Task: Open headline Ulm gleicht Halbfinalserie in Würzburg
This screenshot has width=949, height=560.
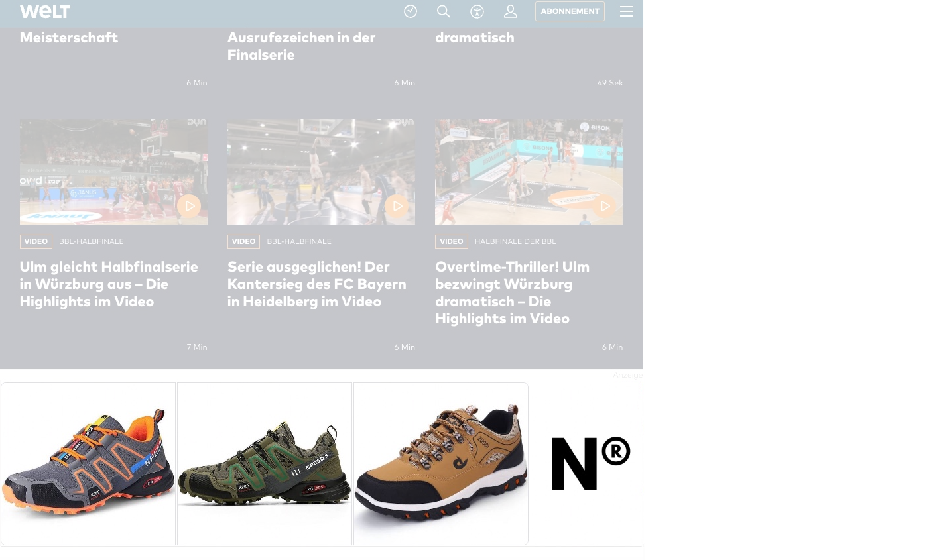Action: [x=109, y=284]
